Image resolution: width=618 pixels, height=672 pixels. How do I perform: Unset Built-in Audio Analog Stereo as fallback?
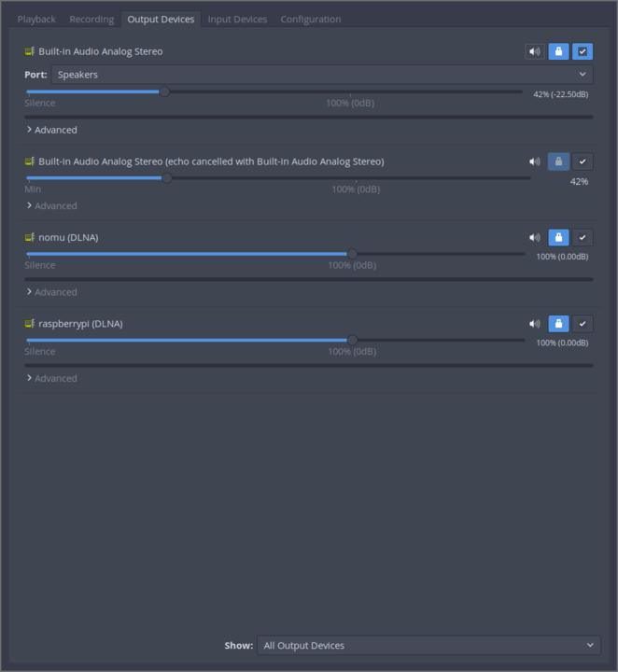click(x=583, y=51)
